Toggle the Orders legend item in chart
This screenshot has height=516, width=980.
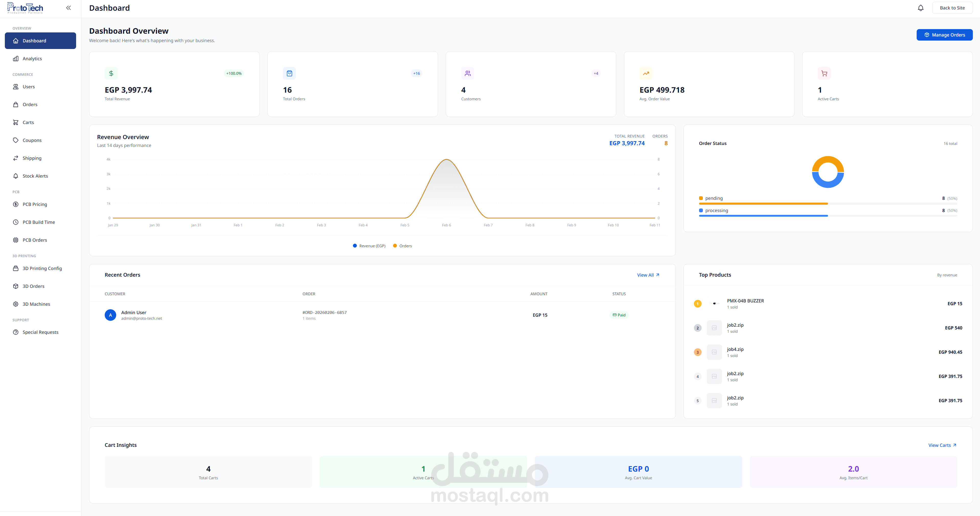point(402,246)
